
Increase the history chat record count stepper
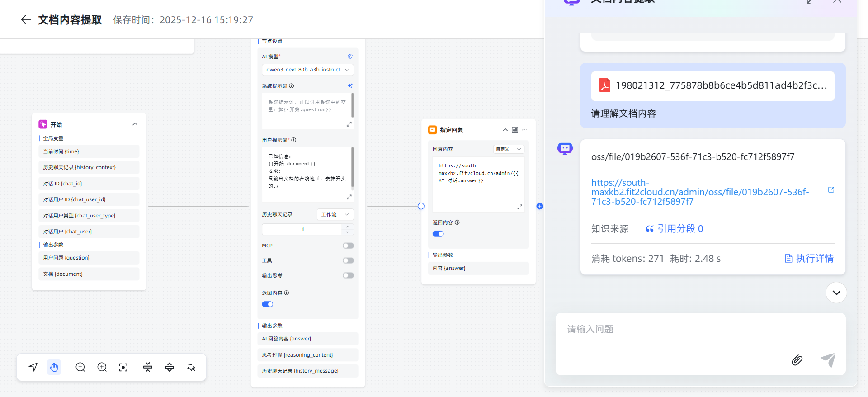[x=348, y=227]
